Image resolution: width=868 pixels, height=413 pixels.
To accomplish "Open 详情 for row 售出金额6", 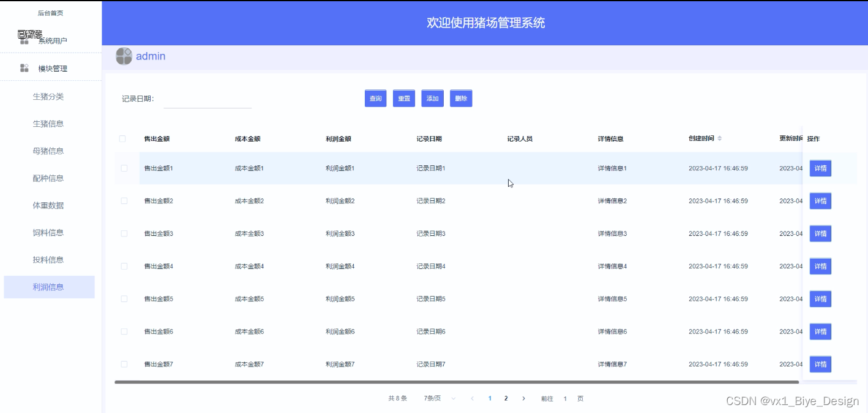I will click(821, 332).
